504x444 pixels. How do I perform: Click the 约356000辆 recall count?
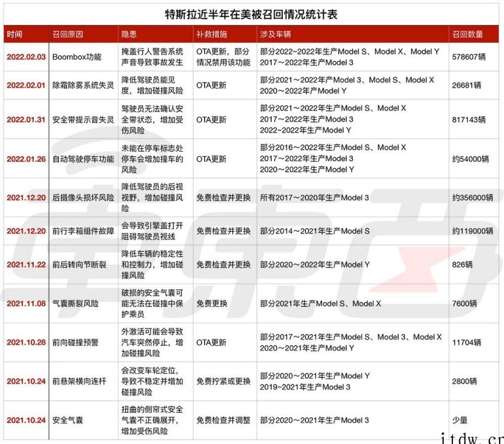coord(473,197)
